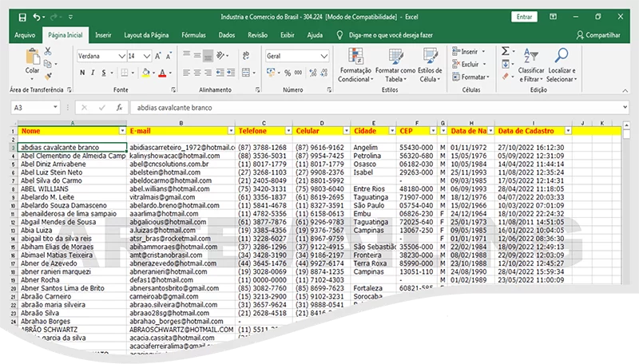This screenshot has width=639, height=364.
Task: Click the Diga-me search field
Action: (391, 35)
